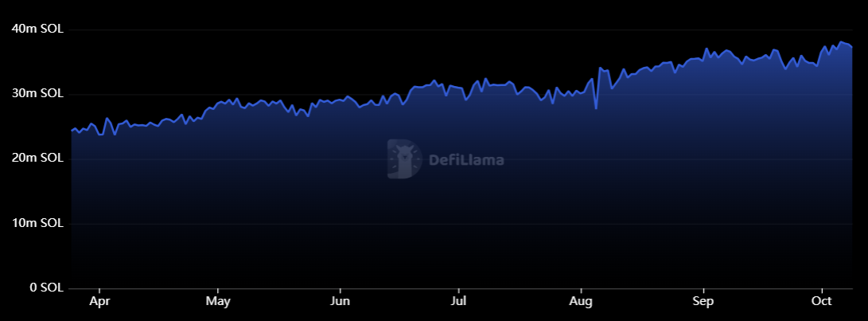Click the 0 SOL y-axis label
868x321 pixels.
45,288
